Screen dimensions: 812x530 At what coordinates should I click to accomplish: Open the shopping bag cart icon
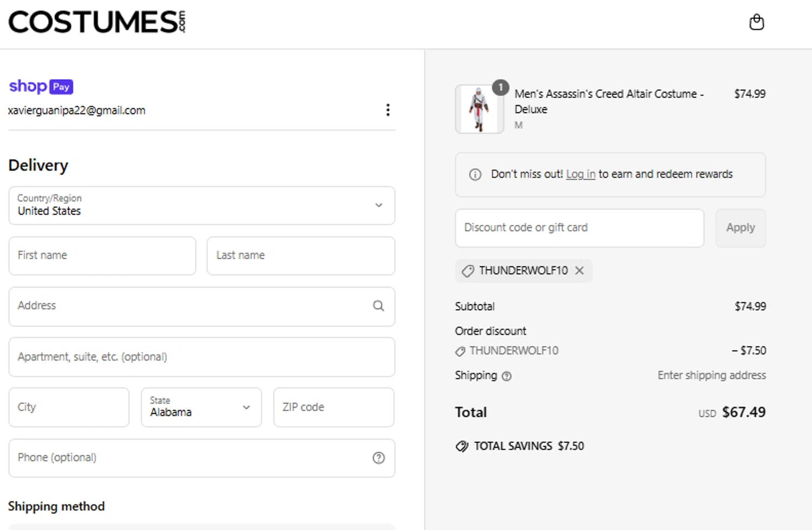click(x=756, y=22)
